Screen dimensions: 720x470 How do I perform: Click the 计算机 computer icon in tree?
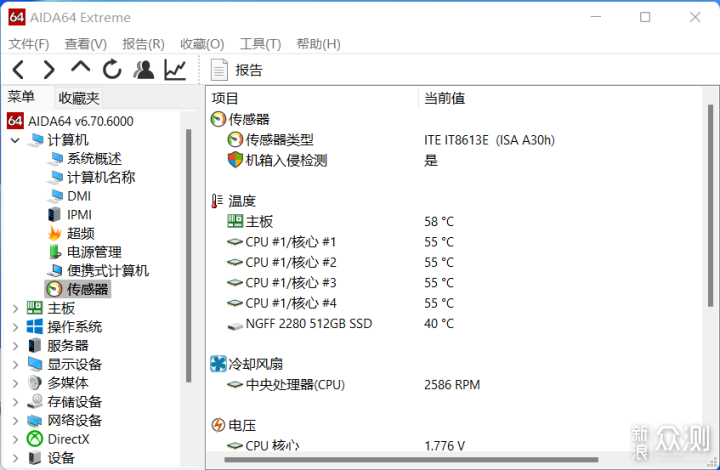click(x=35, y=140)
